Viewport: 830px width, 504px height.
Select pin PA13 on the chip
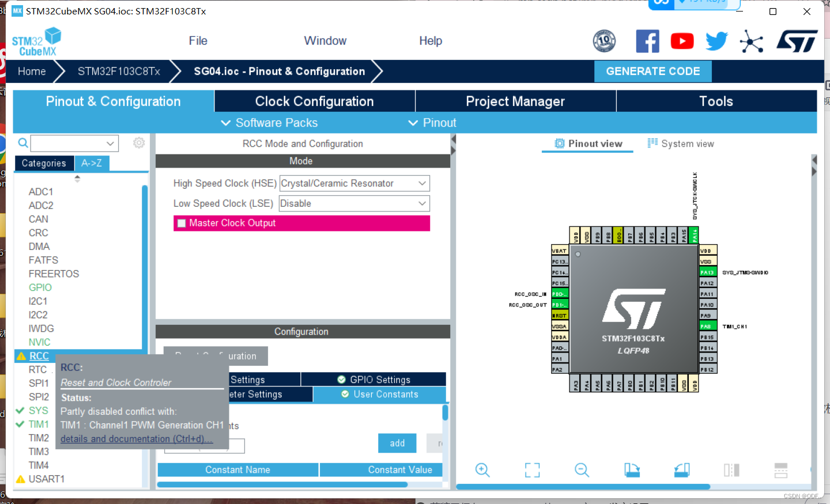(708, 272)
